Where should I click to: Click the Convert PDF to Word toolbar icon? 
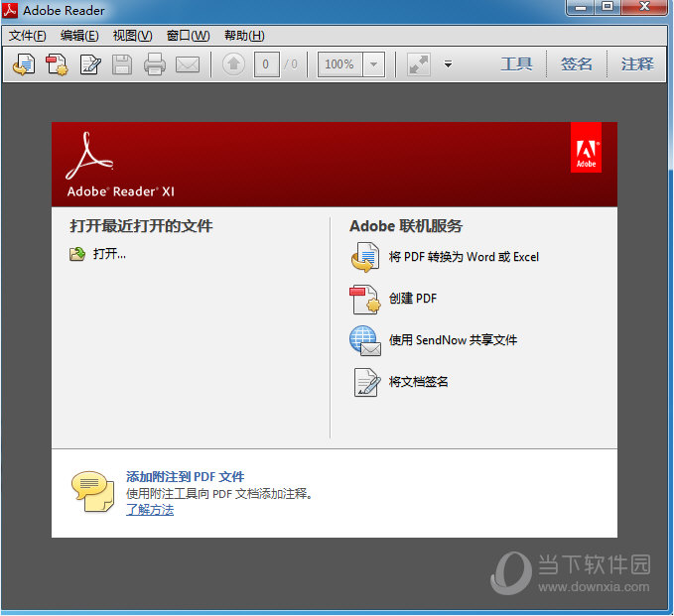coord(24,64)
